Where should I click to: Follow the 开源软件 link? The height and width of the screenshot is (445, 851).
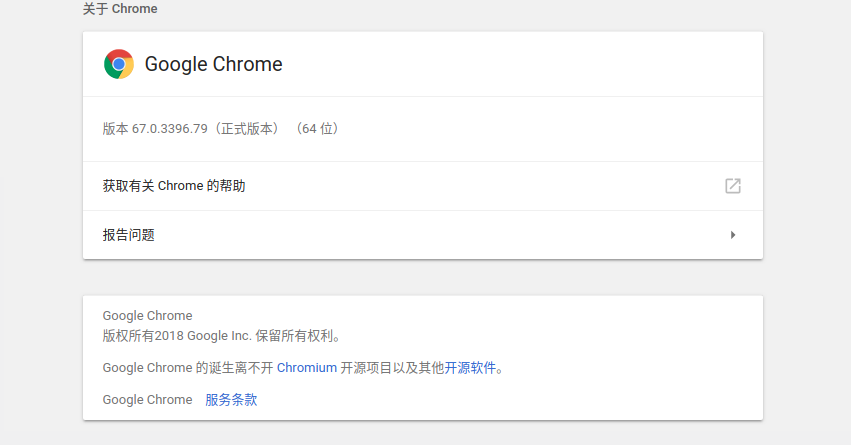point(470,368)
